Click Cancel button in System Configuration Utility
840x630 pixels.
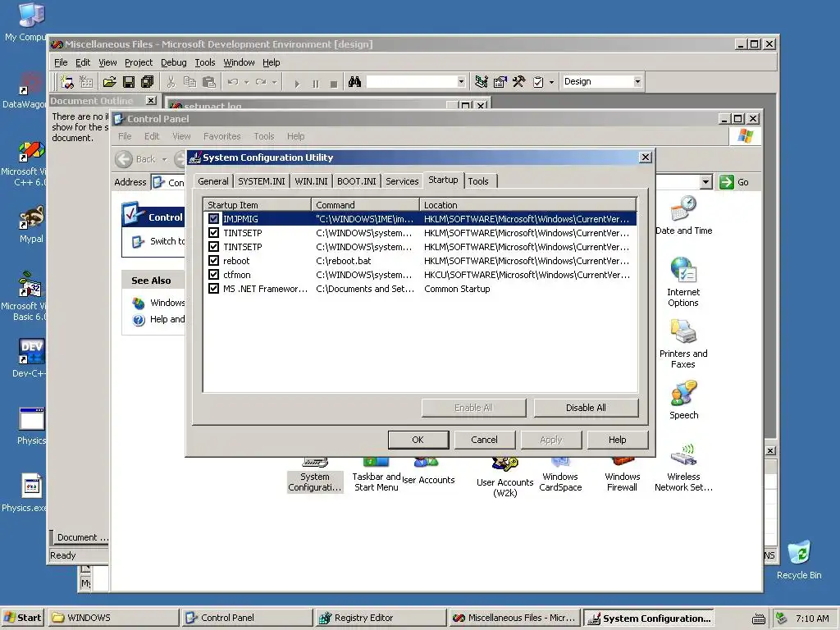pos(484,440)
